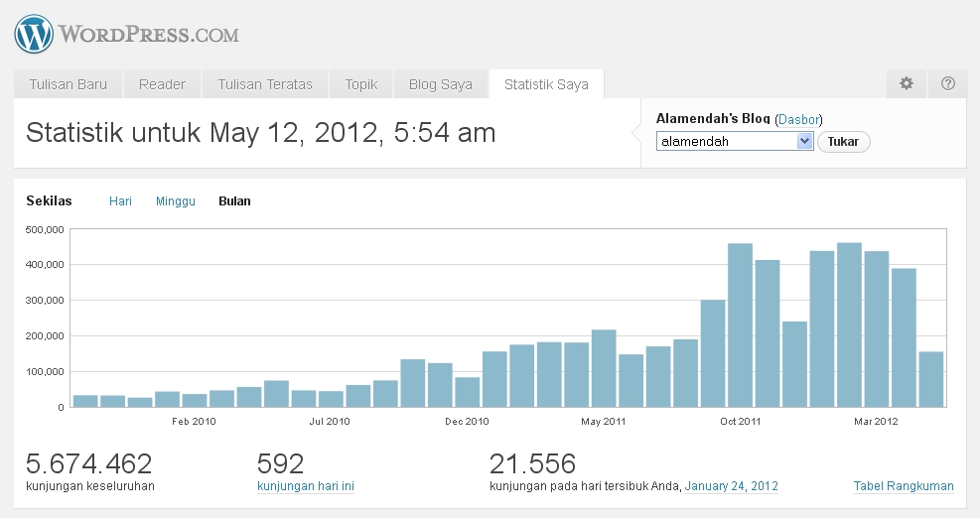This screenshot has height=518, width=980.
Task: Open the Dasbor link
Action: pyautogui.click(x=798, y=119)
